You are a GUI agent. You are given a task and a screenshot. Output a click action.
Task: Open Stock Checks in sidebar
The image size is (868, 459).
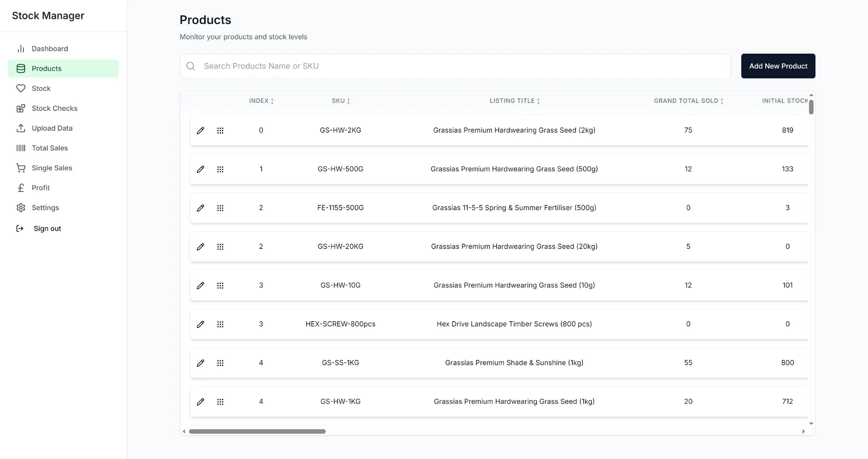tap(63, 108)
